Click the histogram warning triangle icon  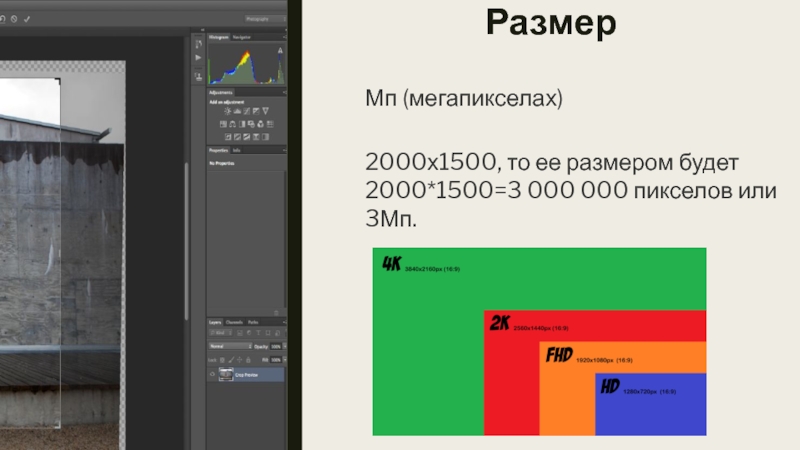click(x=279, y=50)
